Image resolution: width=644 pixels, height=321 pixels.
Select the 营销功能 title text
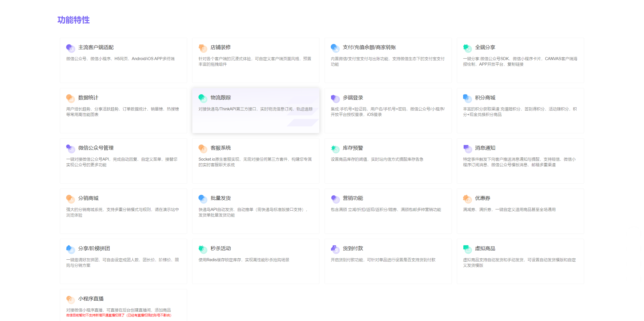(x=353, y=198)
